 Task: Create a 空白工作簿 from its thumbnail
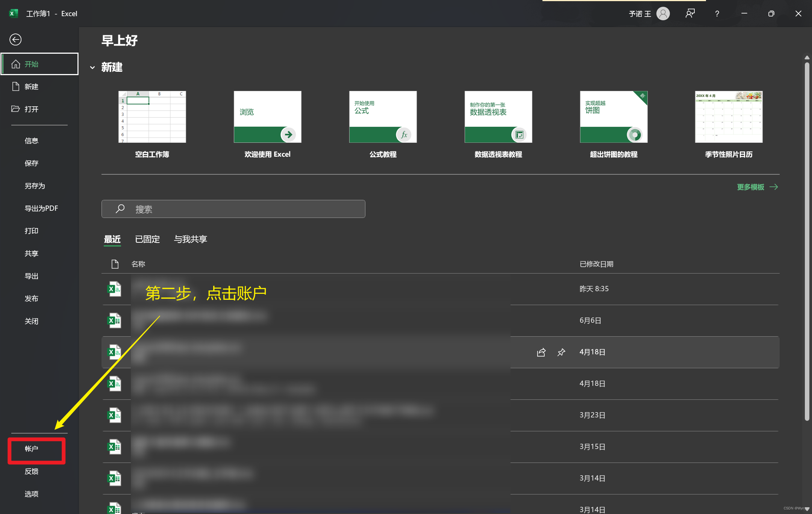tap(152, 117)
